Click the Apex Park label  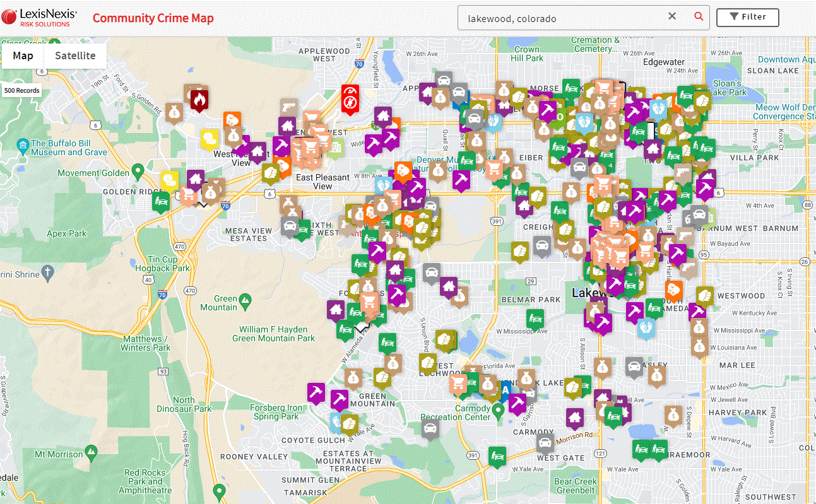[67, 233]
